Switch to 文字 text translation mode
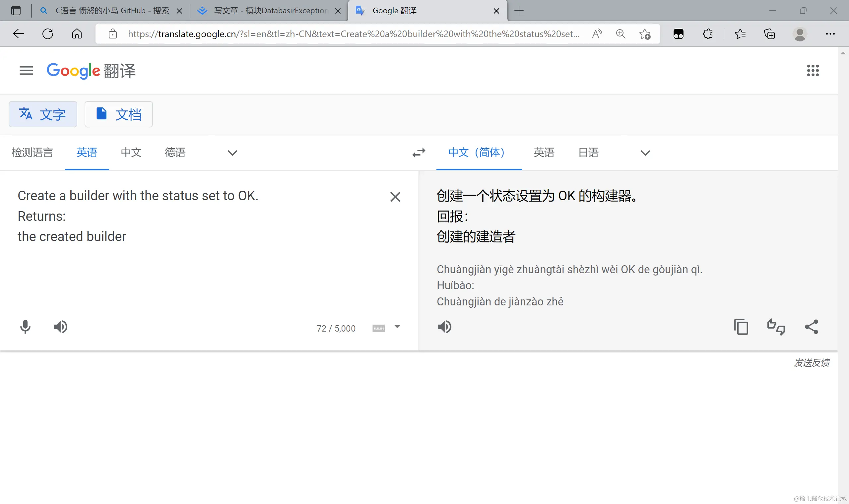Image resolution: width=849 pixels, height=504 pixels. click(43, 114)
